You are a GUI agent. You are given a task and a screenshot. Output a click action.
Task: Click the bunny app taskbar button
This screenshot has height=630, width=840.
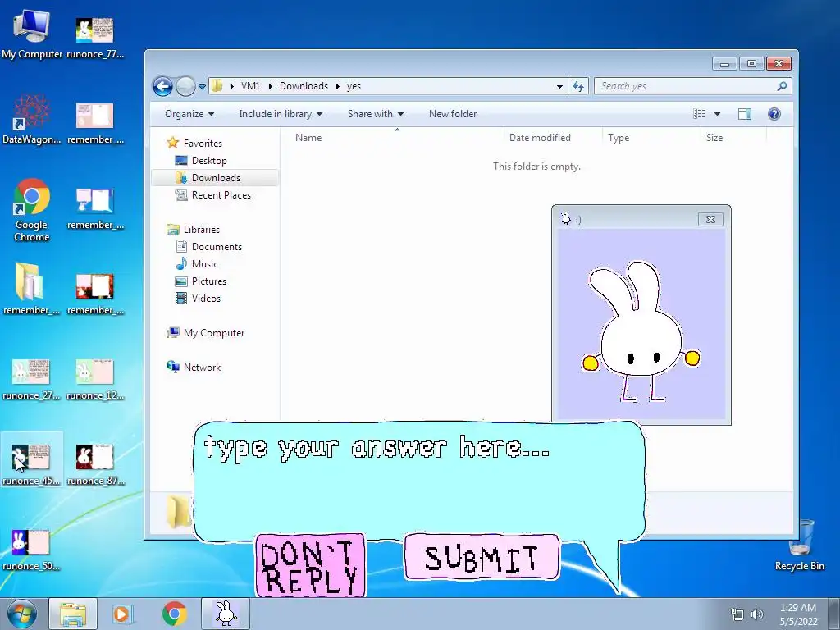pyautogui.click(x=226, y=614)
